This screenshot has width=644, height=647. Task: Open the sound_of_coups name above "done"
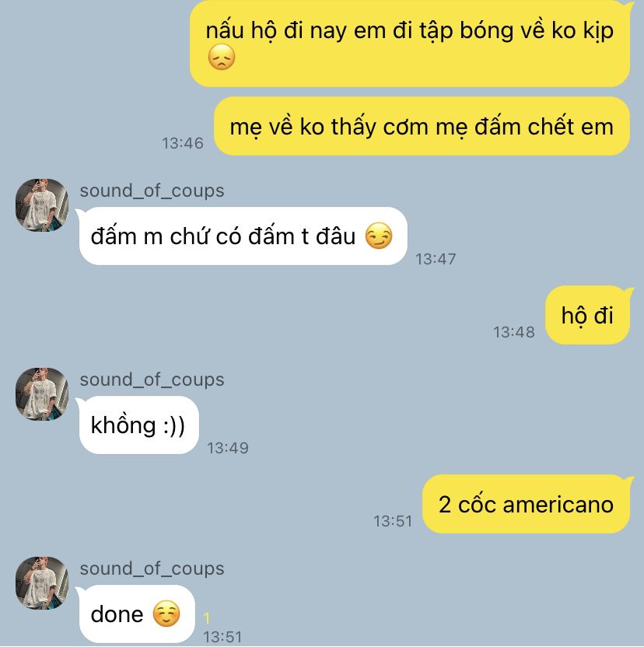click(152, 569)
